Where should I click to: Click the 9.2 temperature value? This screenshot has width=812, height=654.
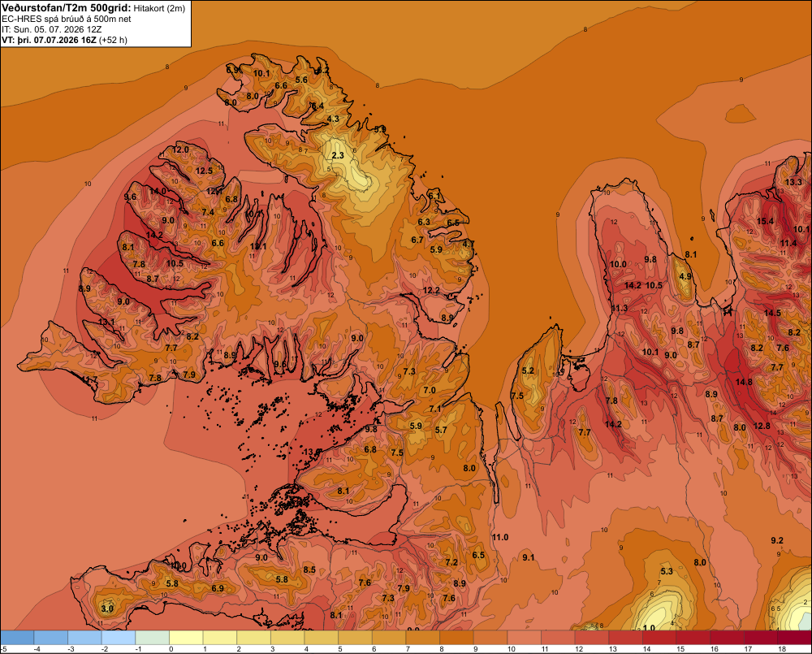click(777, 540)
